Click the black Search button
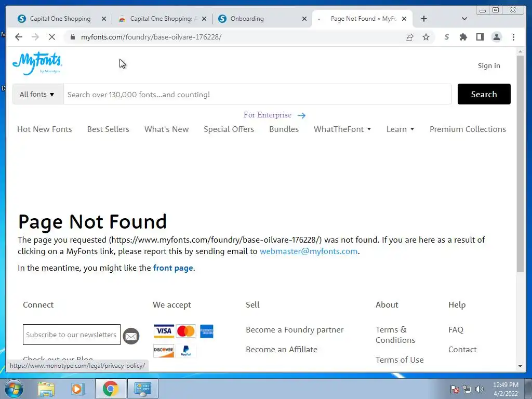 [484, 94]
